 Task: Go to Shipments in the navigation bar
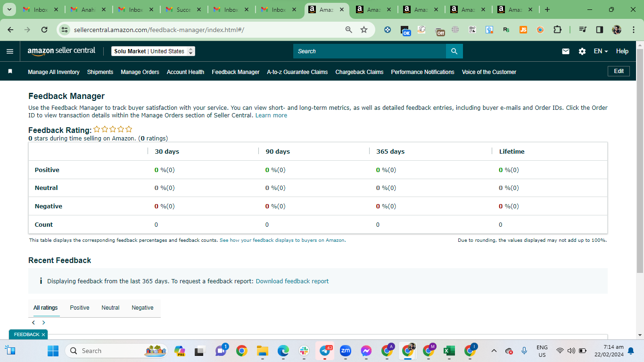click(100, 72)
